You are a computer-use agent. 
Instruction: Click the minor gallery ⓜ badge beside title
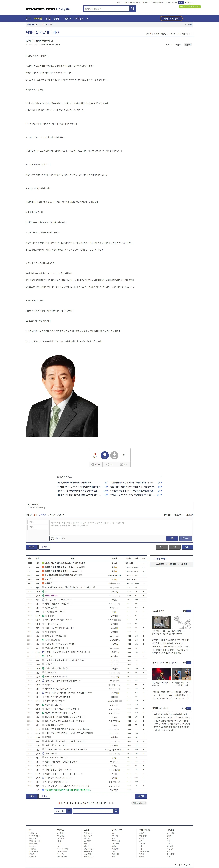pyautogui.click(x=58, y=33)
